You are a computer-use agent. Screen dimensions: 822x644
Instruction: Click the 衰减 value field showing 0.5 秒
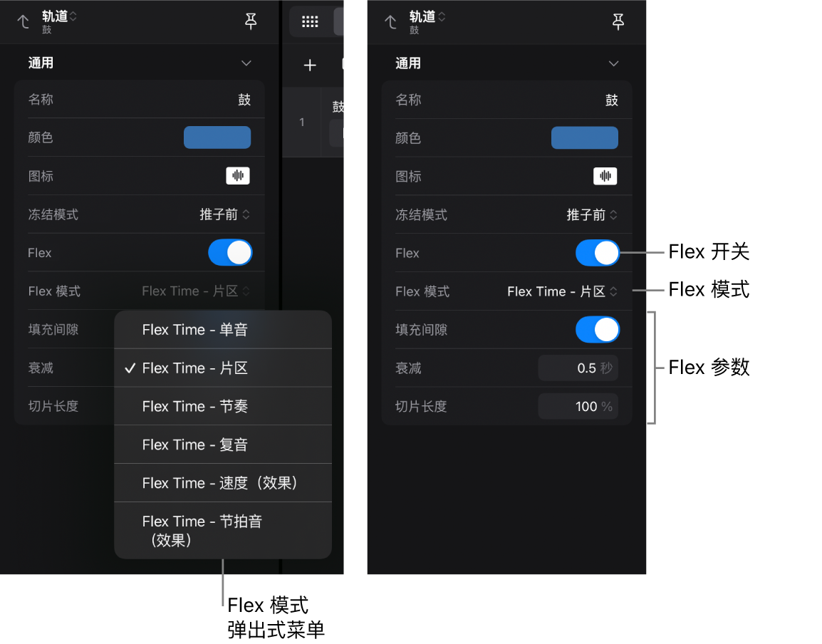point(578,368)
